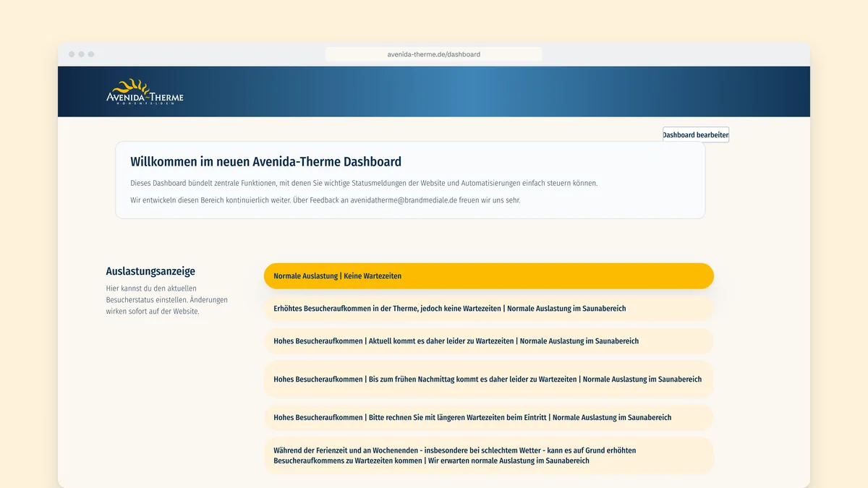The image size is (868, 488).
Task: Click the Willkommen im neuen Avenida-Therme Dashboard heading
Action: (265, 162)
